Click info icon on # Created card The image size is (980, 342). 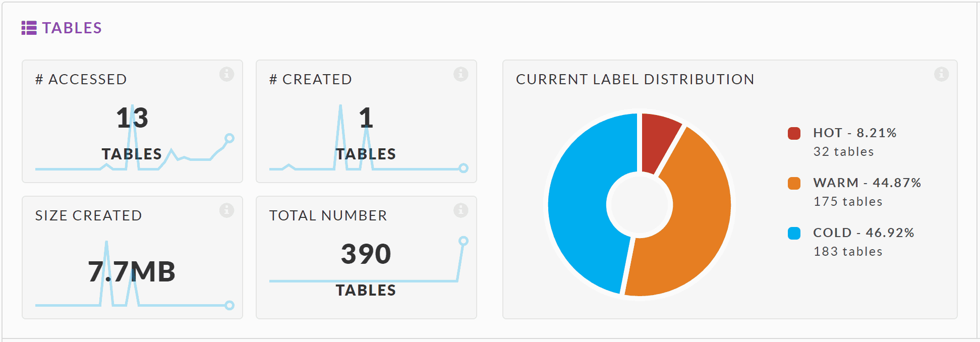[460, 74]
